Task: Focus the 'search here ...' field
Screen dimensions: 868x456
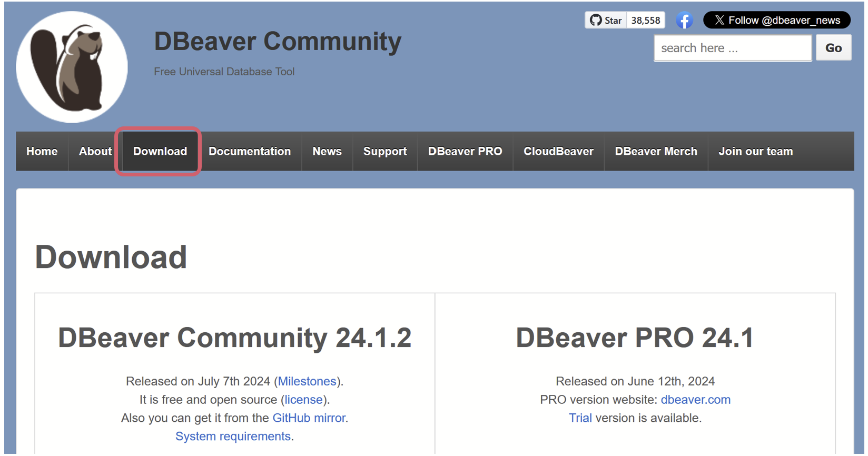Action: pyautogui.click(x=733, y=48)
